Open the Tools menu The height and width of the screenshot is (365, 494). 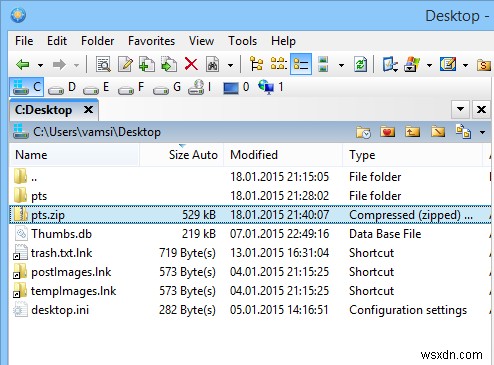(243, 41)
